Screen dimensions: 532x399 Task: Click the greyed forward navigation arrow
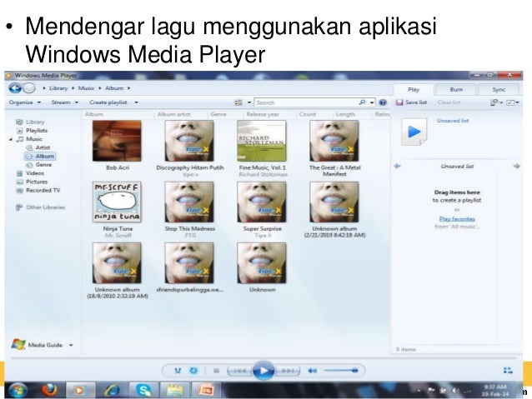tap(29, 88)
